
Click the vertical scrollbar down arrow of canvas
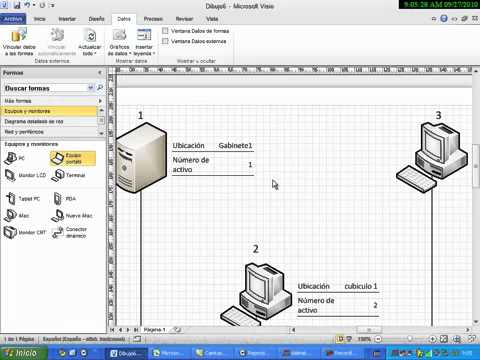476,321
